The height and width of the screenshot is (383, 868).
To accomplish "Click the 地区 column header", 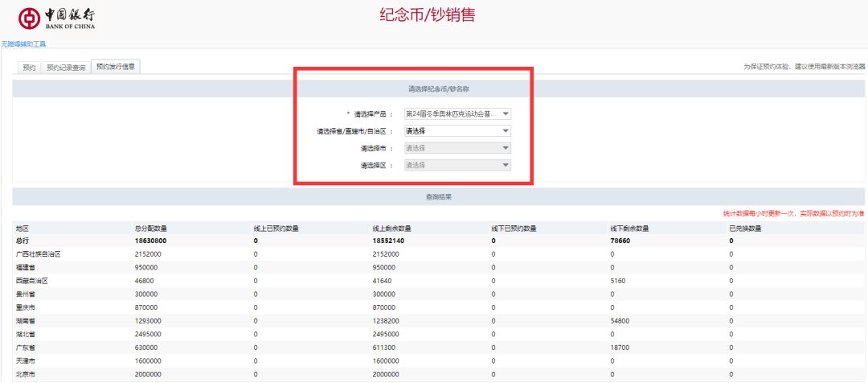I will pyautogui.click(x=23, y=229).
